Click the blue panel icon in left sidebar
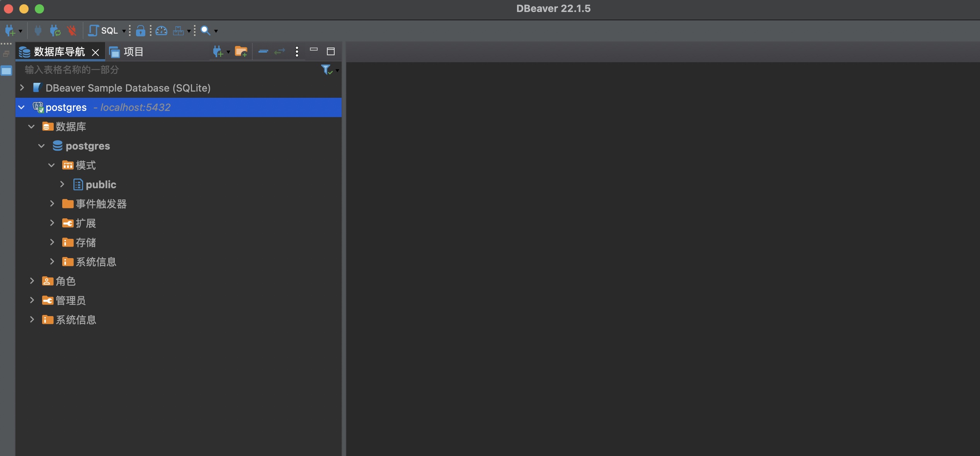This screenshot has height=456, width=980. click(7, 71)
